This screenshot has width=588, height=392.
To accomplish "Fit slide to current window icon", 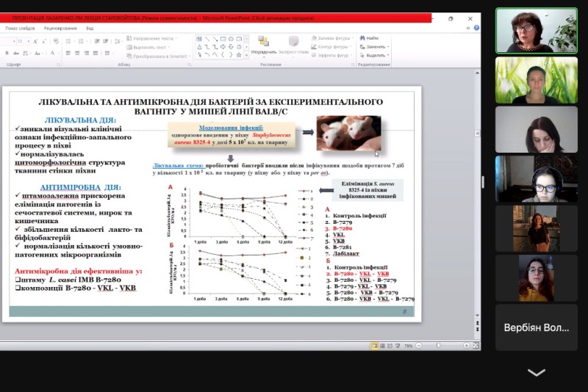I will pyautogui.click(x=476, y=345).
